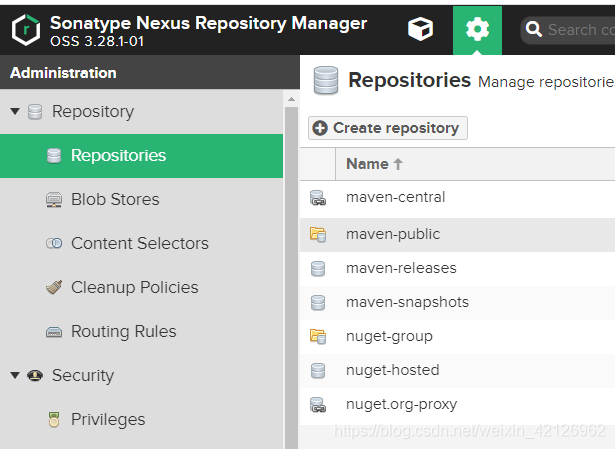This screenshot has height=449, width=615.
Task: Open the nuget-hosted repository row
Action: 457,371
